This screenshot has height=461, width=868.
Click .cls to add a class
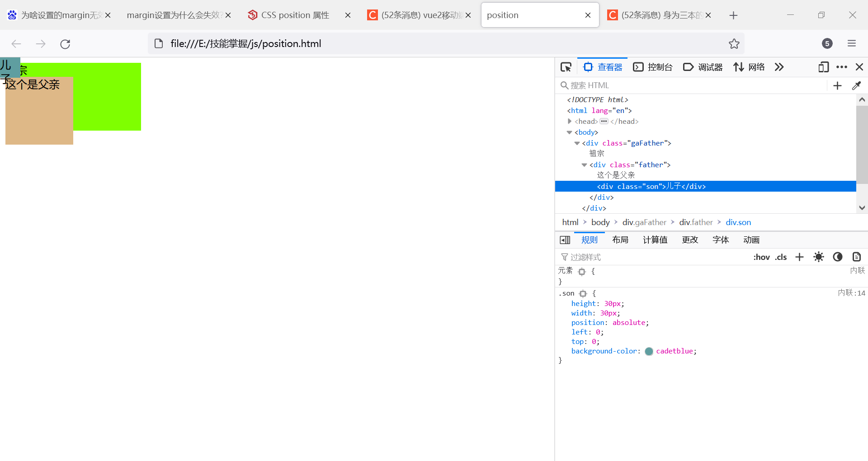click(781, 257)
